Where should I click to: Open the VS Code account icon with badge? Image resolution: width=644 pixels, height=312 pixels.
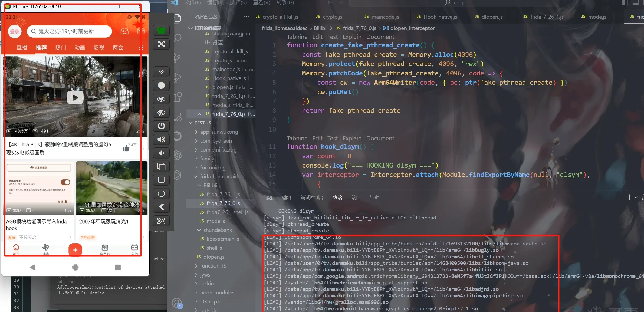coord(177,303)
